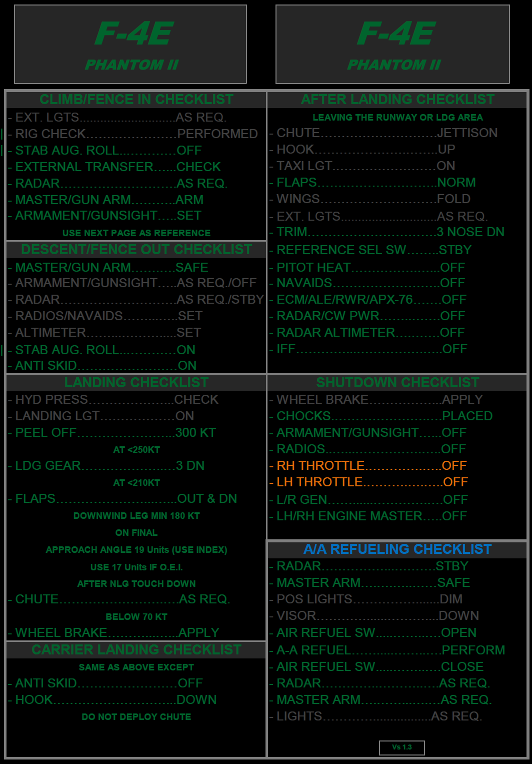Select the RIG CHECK PERFORMED line
The image size is (532, 764).
pos(136,134)
